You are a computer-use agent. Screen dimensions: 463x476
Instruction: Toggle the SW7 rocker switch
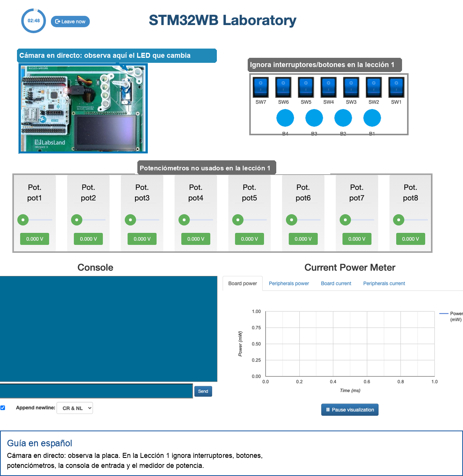261,87
